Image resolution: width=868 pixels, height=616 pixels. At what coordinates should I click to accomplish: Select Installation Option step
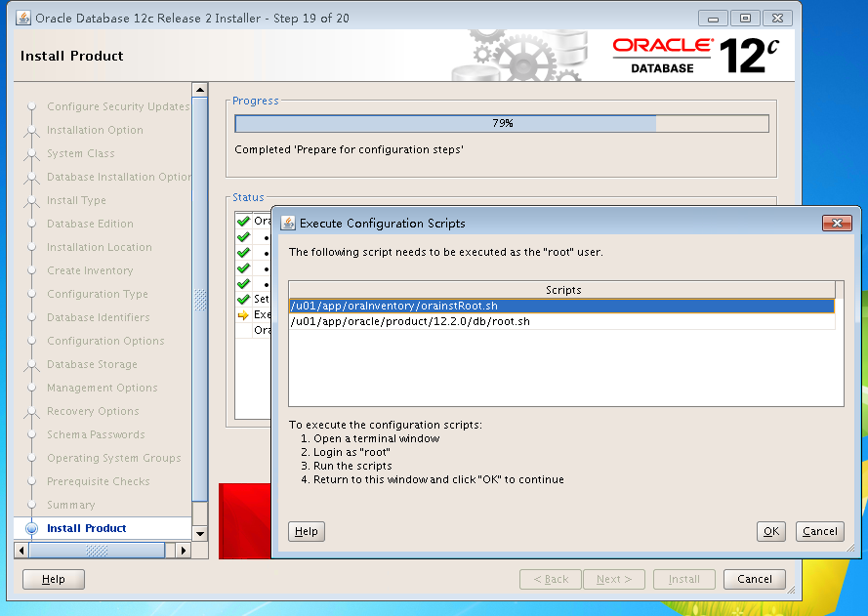(x=95, y=130)
